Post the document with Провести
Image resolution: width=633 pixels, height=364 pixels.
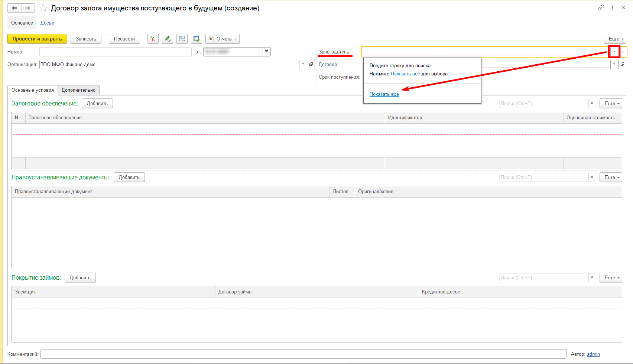(124, 39)
